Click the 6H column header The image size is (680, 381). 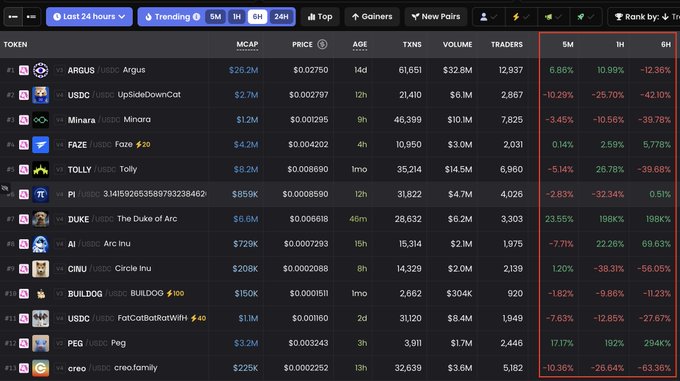tap(666, 44)
